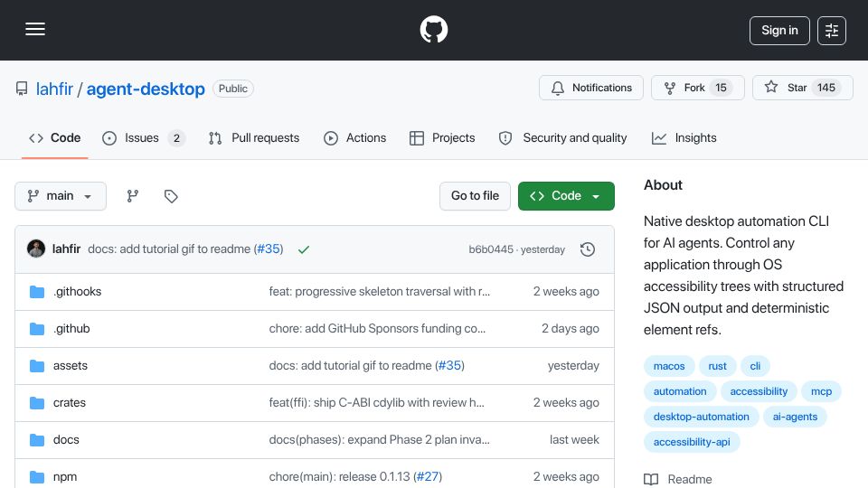The height and width of the screenshot is (488, 868).
Task: Click the Issues count badge 2
Action: click(x=176, y=138)
